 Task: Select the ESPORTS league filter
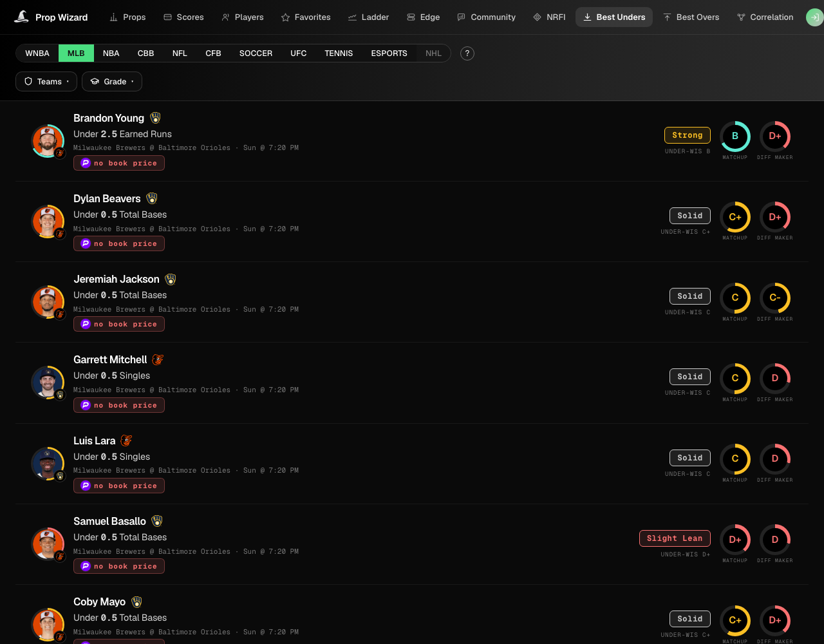pos(389,53)
